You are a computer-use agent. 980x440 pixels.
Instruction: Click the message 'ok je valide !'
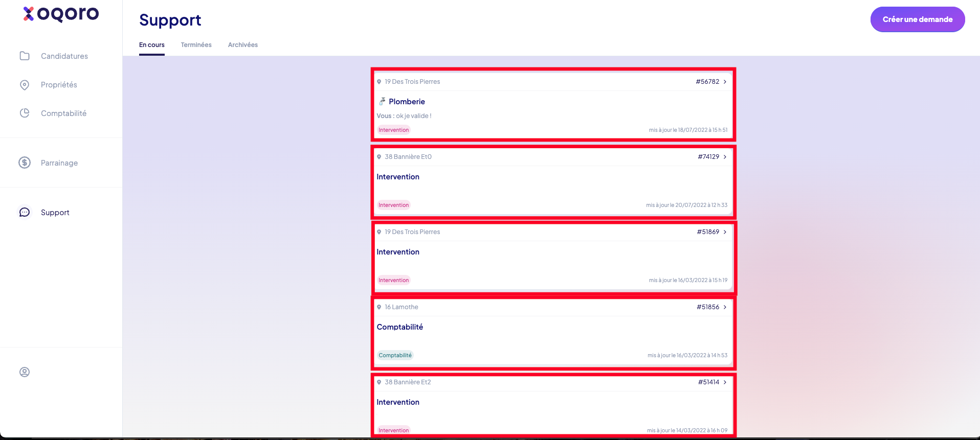tap(414, 116)
